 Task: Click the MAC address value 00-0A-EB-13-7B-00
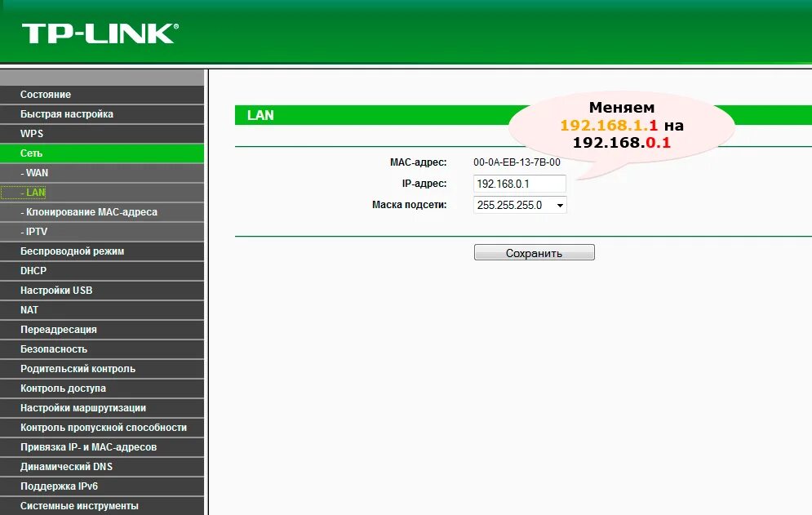click(x=517, y=162)
